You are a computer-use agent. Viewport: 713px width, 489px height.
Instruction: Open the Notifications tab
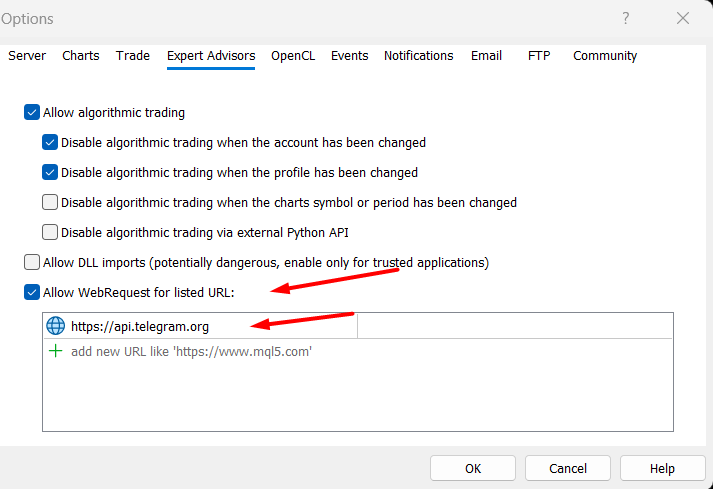click(x=419, y=56)
